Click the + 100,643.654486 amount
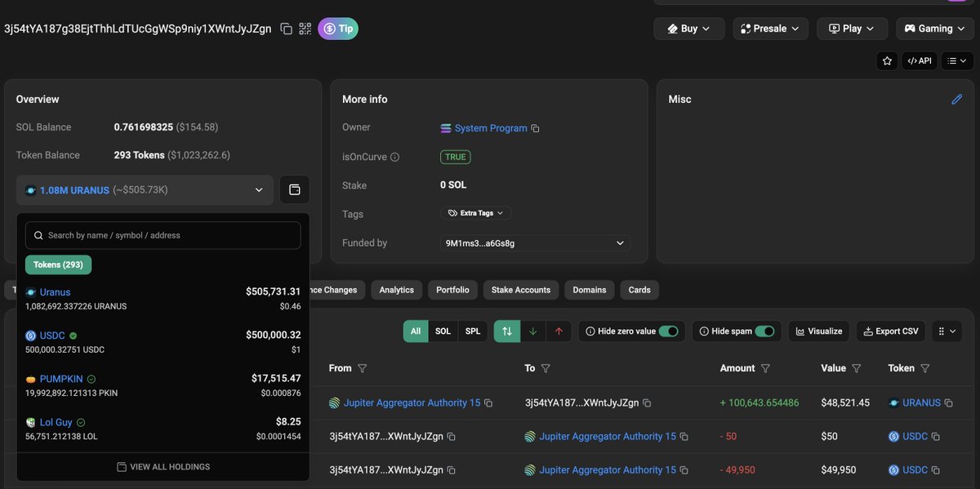The width and height of the screenshot is (980, 489). (x=759, y=403)
